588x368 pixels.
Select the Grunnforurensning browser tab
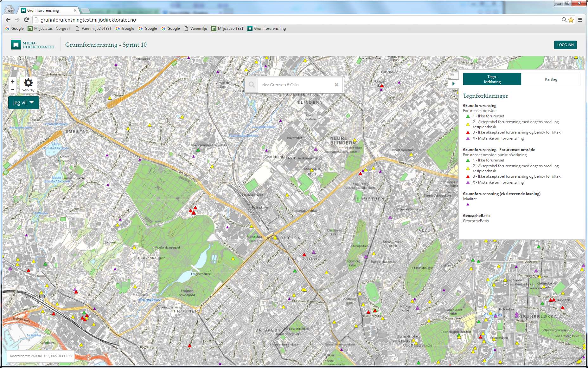48,10
